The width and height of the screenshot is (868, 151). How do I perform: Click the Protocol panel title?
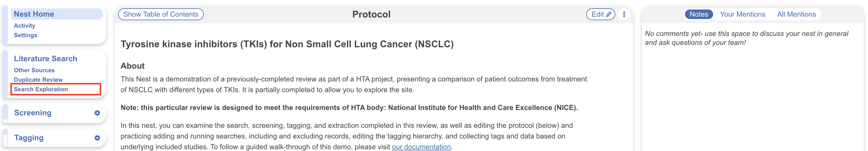pos(371,14)
